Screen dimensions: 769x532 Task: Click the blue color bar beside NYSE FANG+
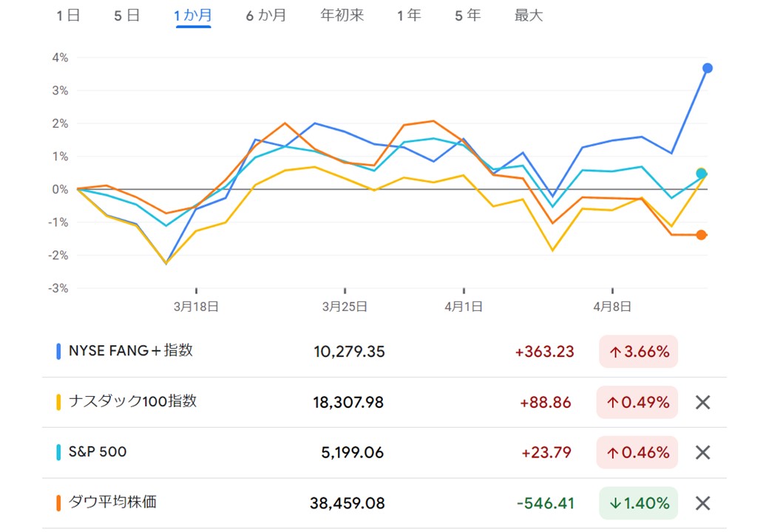[59, 351]
